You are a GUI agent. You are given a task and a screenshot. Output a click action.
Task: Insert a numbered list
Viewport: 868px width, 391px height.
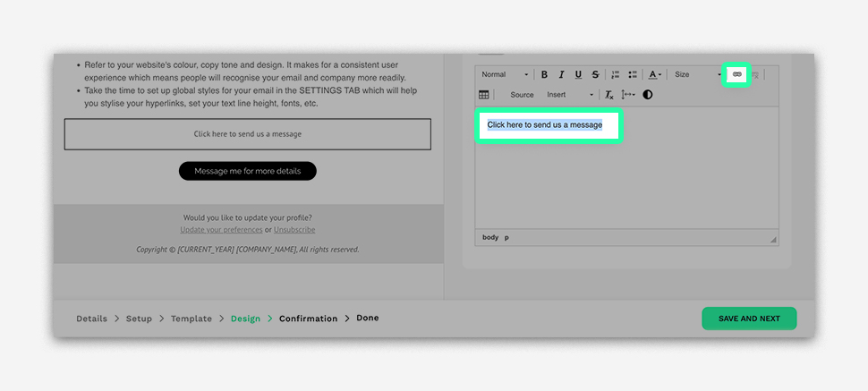(x=616, y=74)
